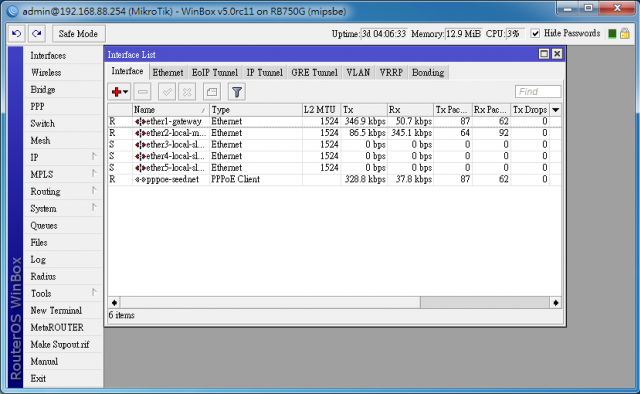Switch to the VLAN tab
The image size is (640, 394).
(358, 73)
